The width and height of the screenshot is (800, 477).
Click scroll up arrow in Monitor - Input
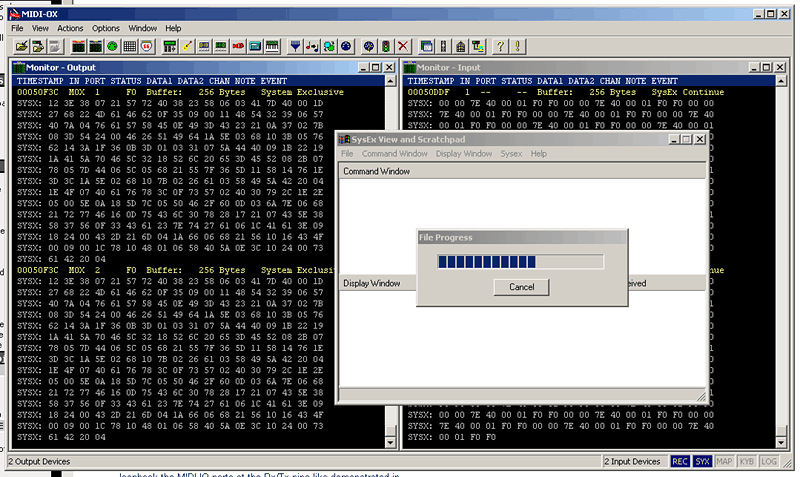(781, 81)
